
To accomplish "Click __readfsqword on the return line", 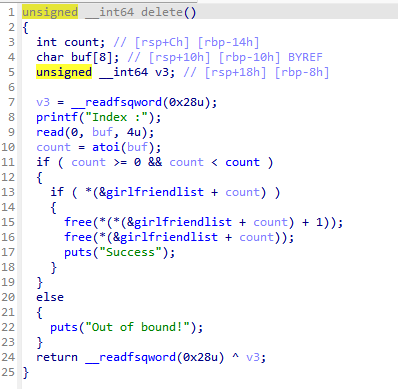I will (x=130, y=357).
